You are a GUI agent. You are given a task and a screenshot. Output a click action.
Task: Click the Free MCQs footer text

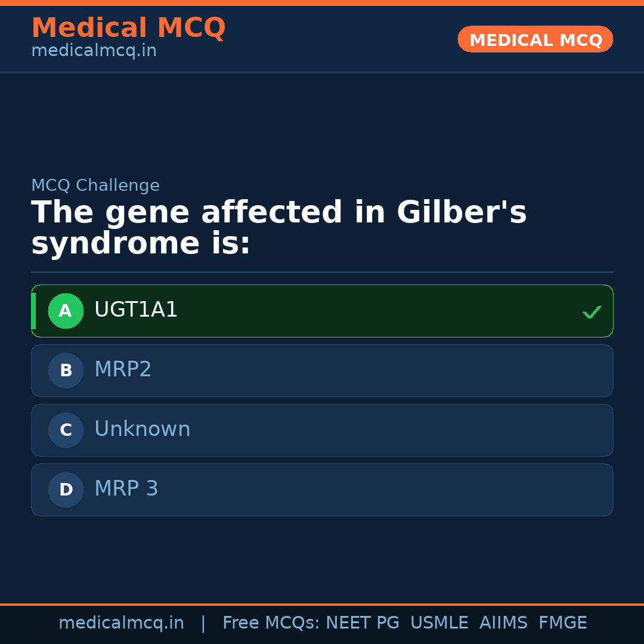[x=271, y=623]
